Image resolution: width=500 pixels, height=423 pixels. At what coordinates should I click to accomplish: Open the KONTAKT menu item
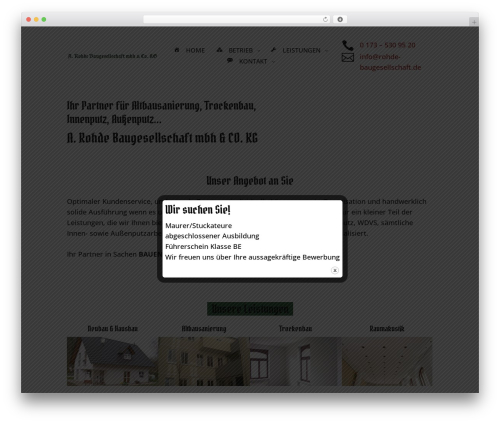(253, 61)
